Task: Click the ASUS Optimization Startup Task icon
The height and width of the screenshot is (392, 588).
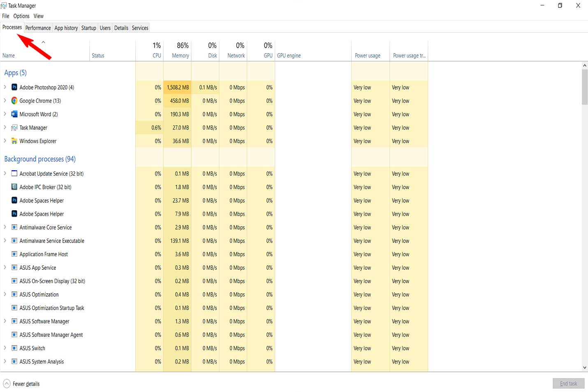Action: [x=14, y=308]
